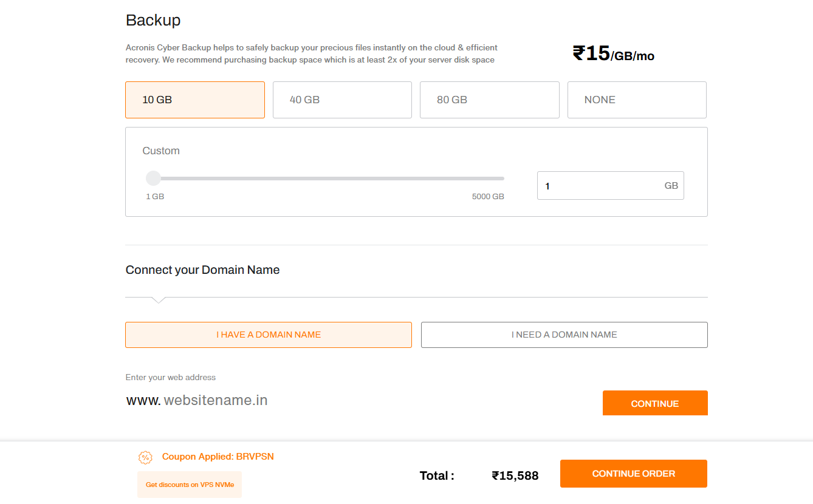Viewport: 813px width, 504px height.
Task: Click the 1 GB slider minimum label
Action: tap(155, 197)
